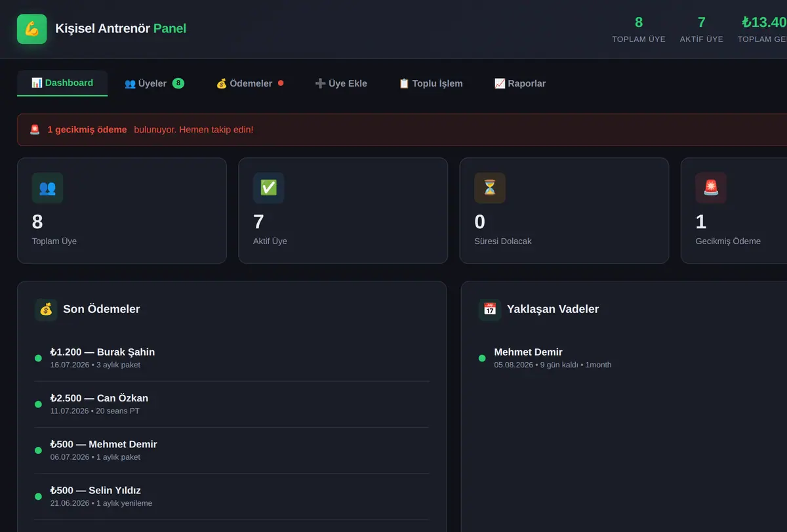The width and height of the screenshot is (787, 532).
Task: Go to the Üye Ekle tab
Action: point(341,83)
